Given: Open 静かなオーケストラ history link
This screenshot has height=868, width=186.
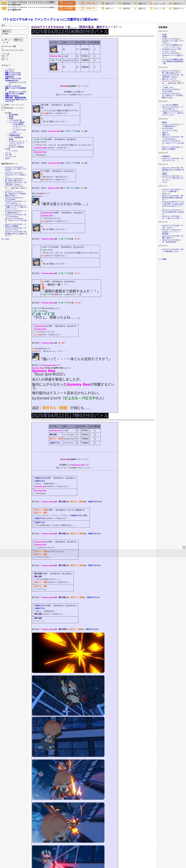Looking at the screenshot, I should tap(169, 79).
